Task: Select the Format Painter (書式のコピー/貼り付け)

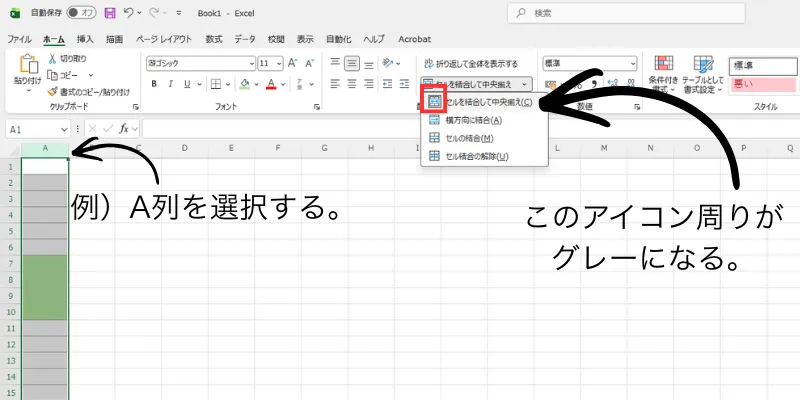Action: (x=88, y=92)
